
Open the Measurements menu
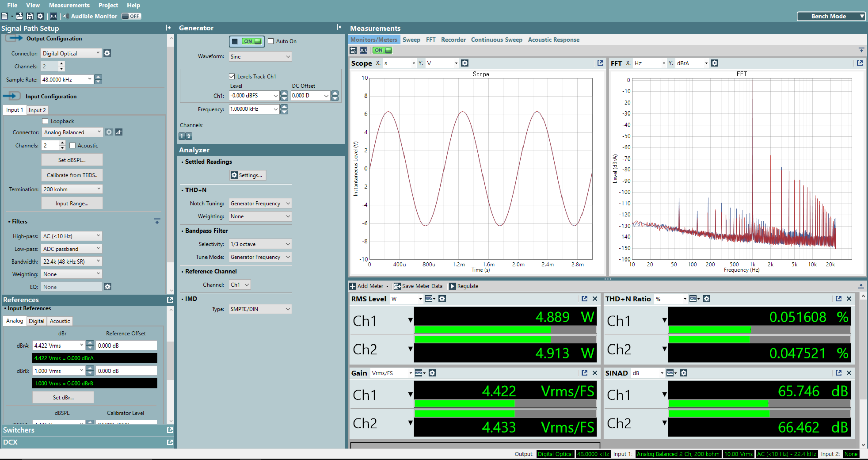point(69,5)
